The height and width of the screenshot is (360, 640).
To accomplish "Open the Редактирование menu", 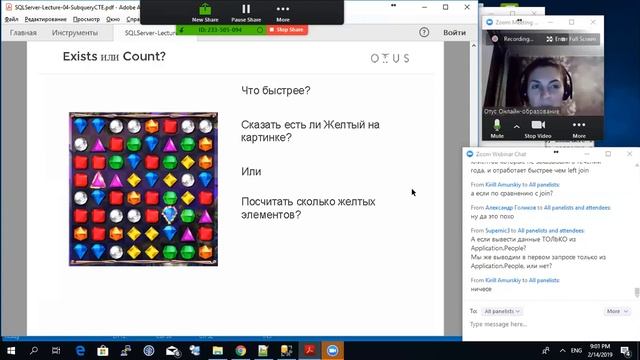I will pyautogui.click(x=45, y=19).
